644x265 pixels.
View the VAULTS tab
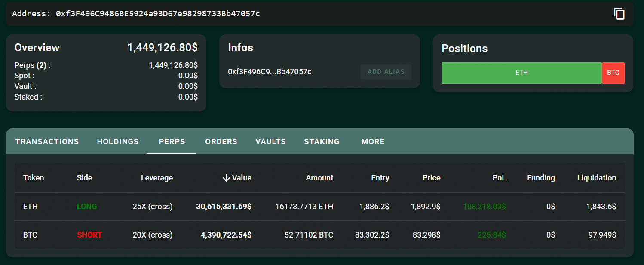pos(270,142)
